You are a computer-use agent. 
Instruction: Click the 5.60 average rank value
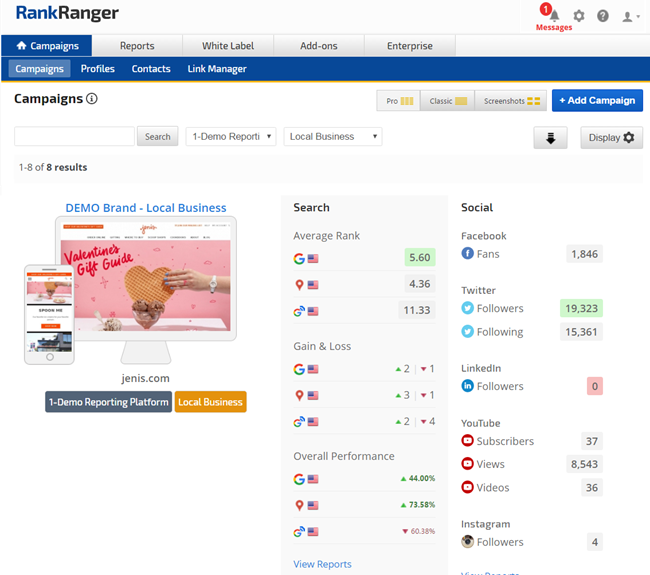(x=420, y=257)
